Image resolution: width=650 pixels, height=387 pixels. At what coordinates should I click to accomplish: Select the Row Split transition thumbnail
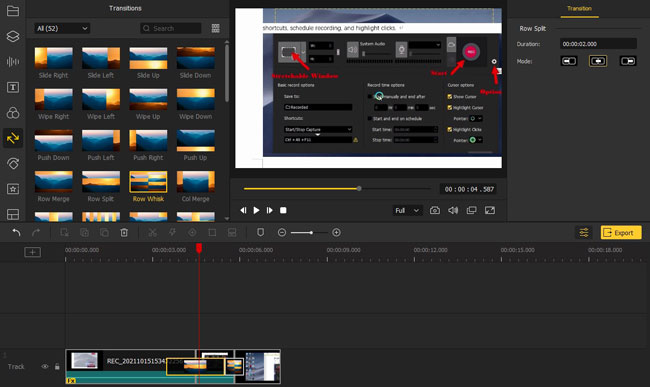click(x=101, y=182)
